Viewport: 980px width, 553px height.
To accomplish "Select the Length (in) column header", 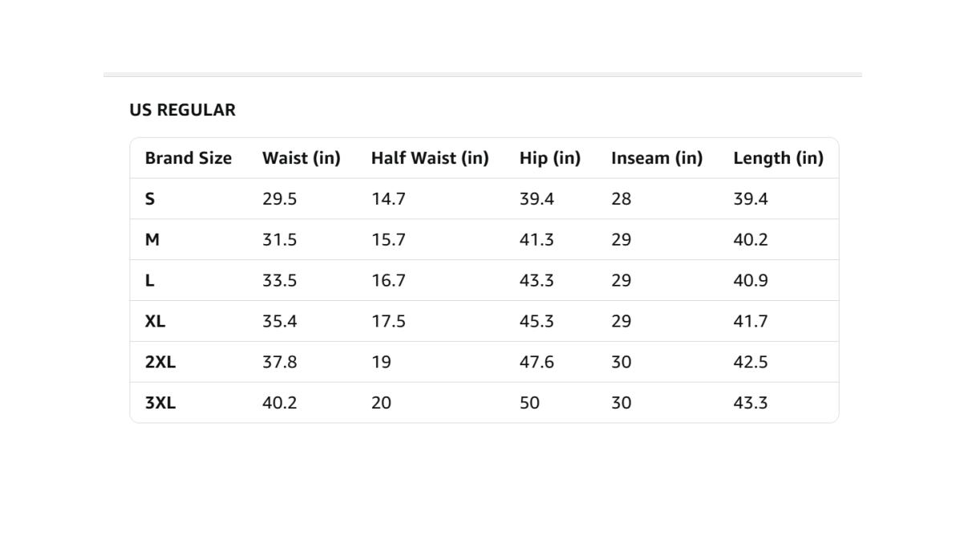I will click(x=777, y=158).
